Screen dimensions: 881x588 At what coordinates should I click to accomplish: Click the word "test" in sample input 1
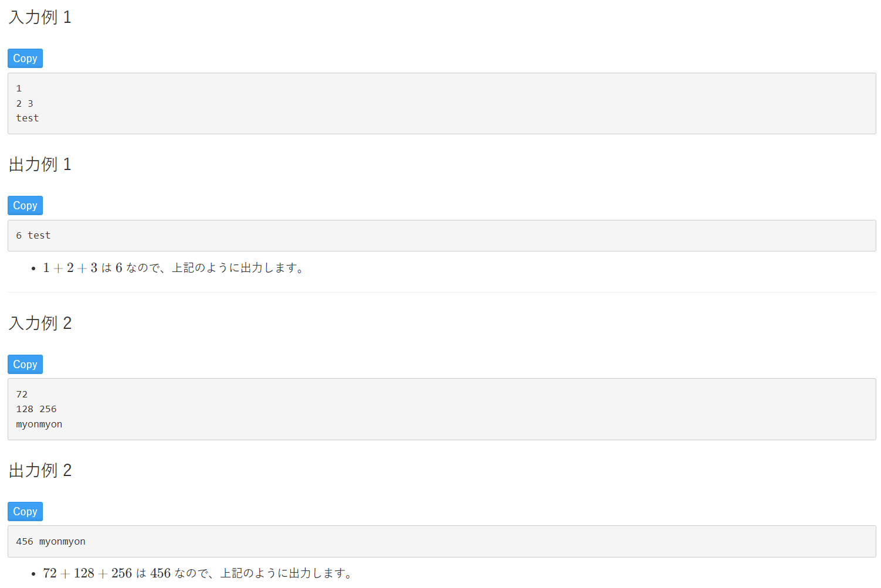(28, 118)
